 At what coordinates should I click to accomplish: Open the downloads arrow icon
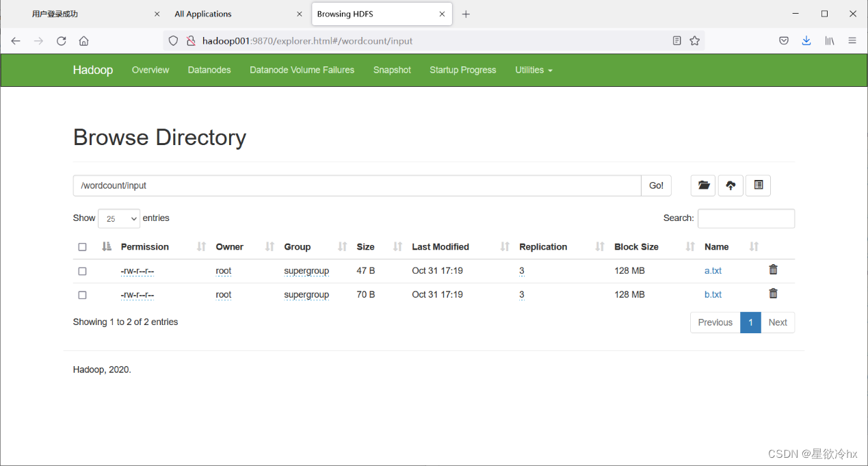pyautogui.click(x=806, y=41)
